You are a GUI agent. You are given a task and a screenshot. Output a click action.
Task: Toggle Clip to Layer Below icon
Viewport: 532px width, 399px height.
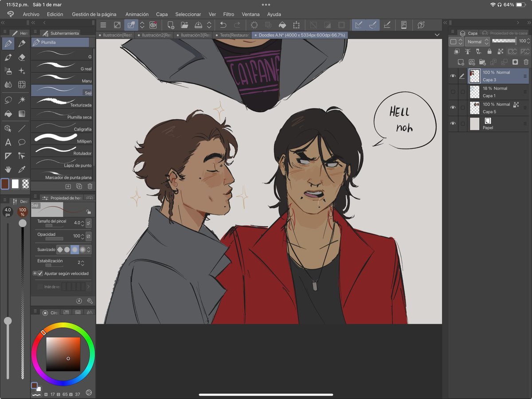[x=457, y=51]
